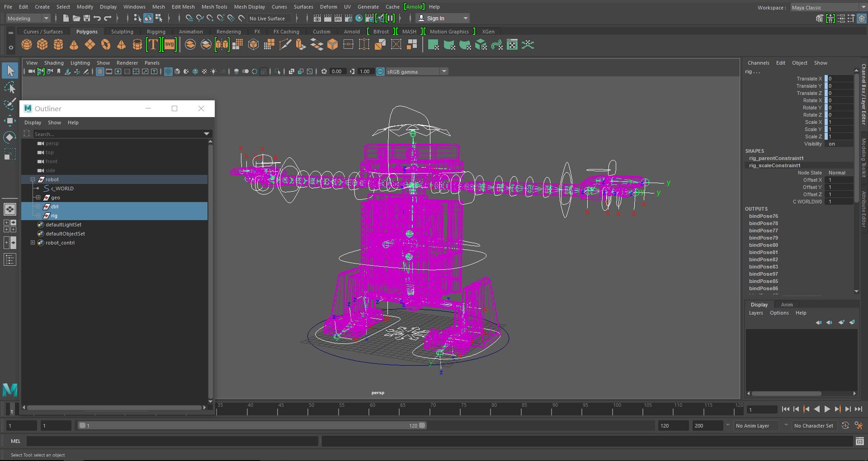Image resolution: width=868 pixels, height=461 pixels.
Task: Activate the Move tool in the toolbox
Action: click(x=9, y=121)
